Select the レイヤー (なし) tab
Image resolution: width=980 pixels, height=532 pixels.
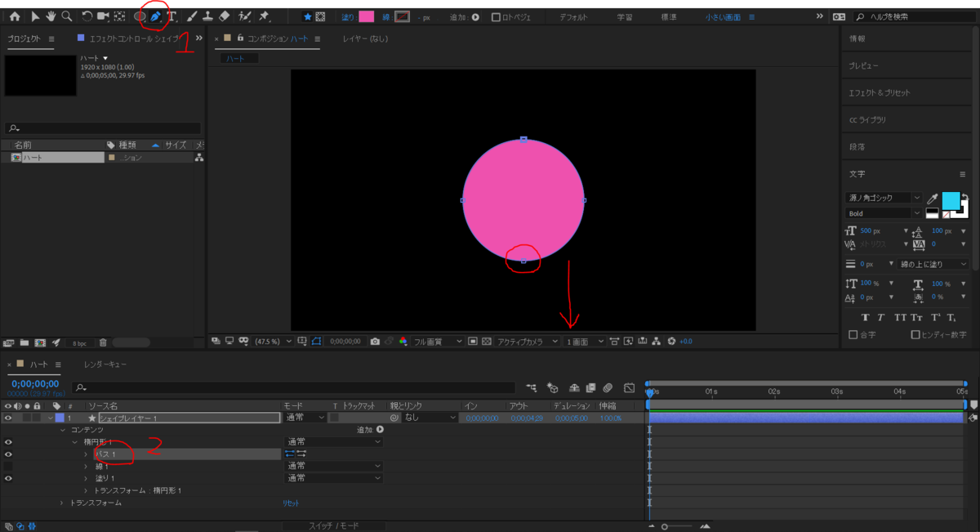(365, 38)
